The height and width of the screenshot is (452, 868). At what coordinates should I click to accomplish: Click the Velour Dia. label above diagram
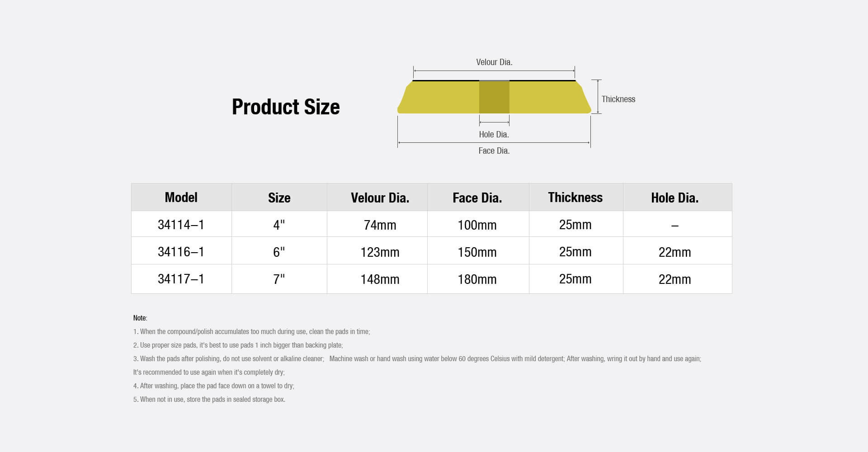[494, 62]
